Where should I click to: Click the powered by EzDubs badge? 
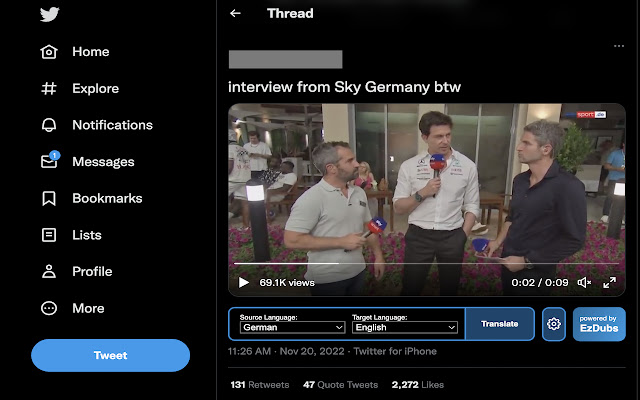pyautogui.click(x=599, y=324)
